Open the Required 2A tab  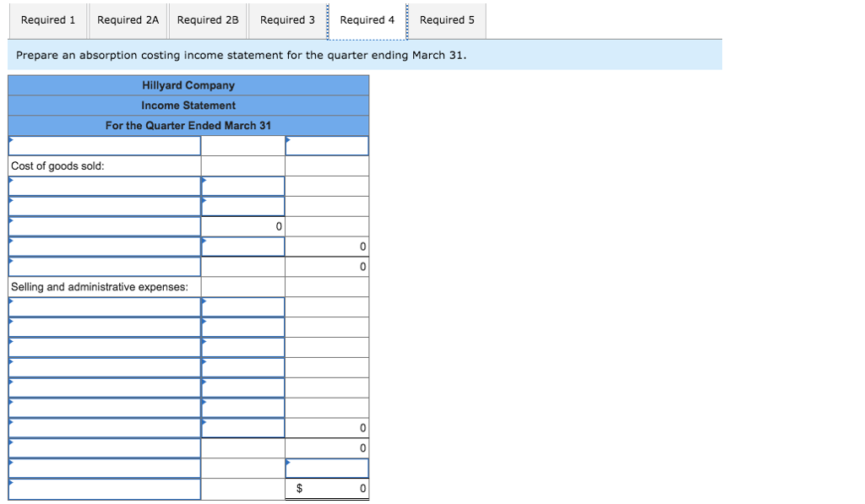128,20
